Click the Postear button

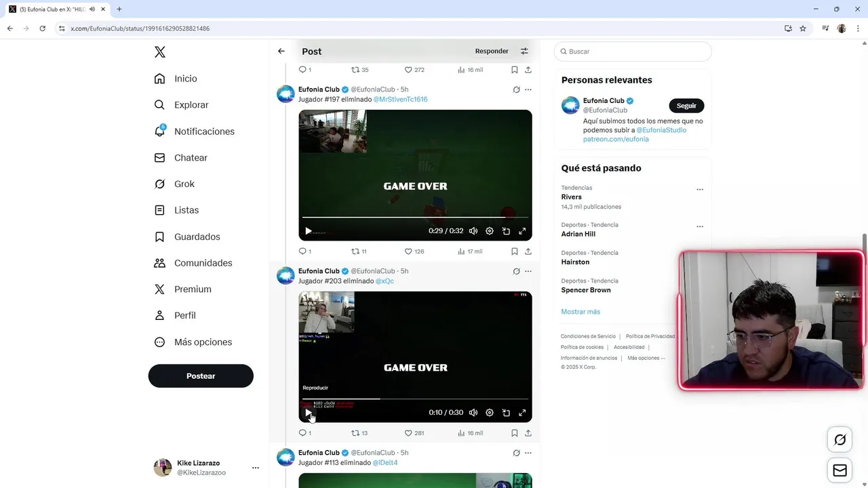click(201, 376)
